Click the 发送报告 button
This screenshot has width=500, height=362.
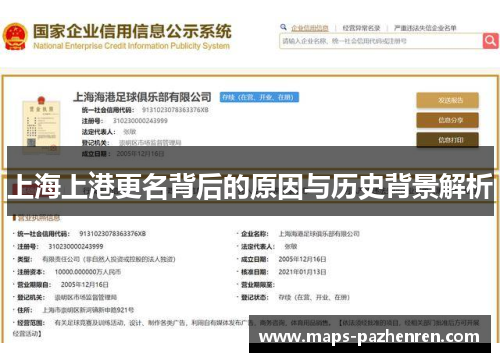pyautogui.click(x=447, y=100)
